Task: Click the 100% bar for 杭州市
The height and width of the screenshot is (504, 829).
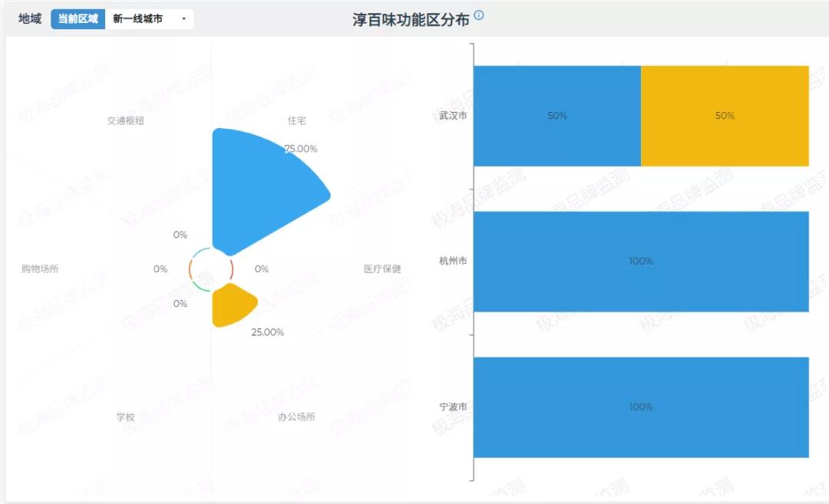Action: [641, 261]
